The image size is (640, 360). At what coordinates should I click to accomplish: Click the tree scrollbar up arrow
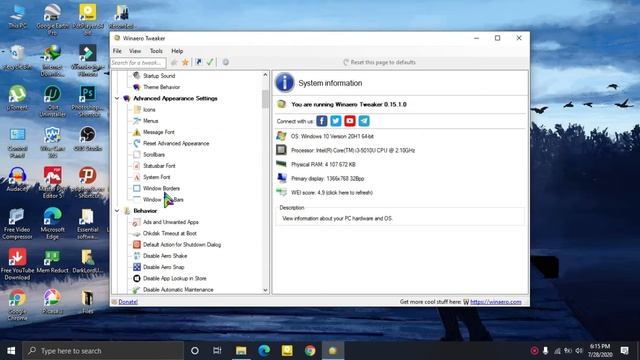265,75
